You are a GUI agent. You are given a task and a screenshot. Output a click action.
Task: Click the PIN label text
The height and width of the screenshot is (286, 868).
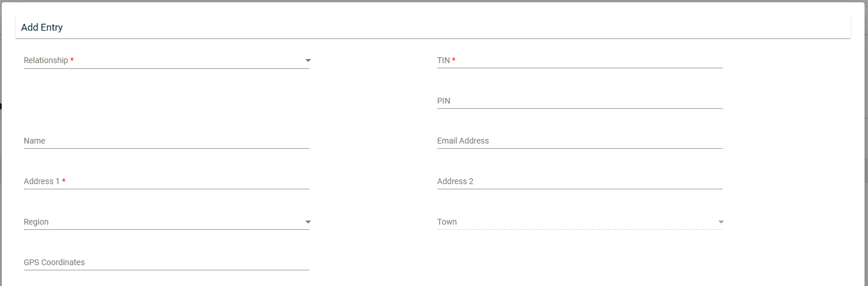444,101
